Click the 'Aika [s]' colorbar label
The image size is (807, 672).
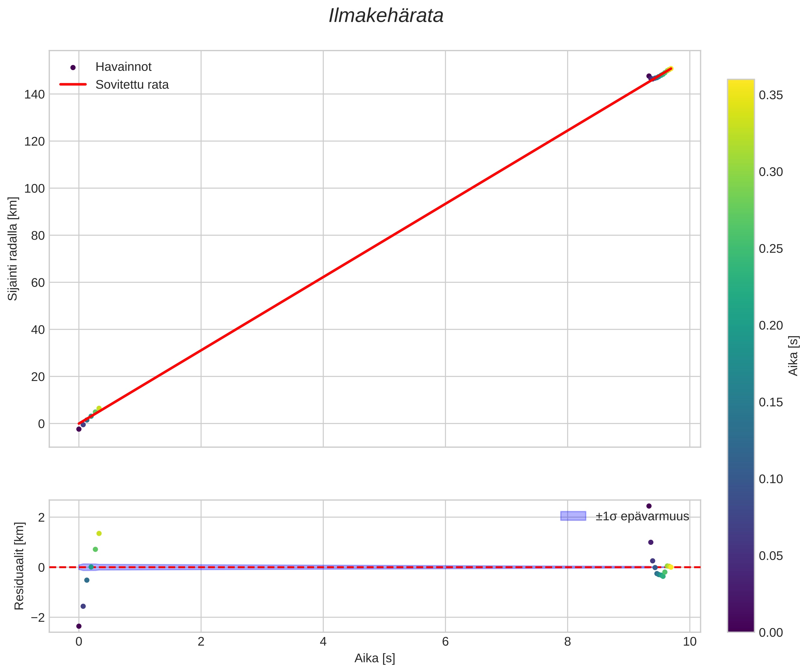(x=793, y=355)
